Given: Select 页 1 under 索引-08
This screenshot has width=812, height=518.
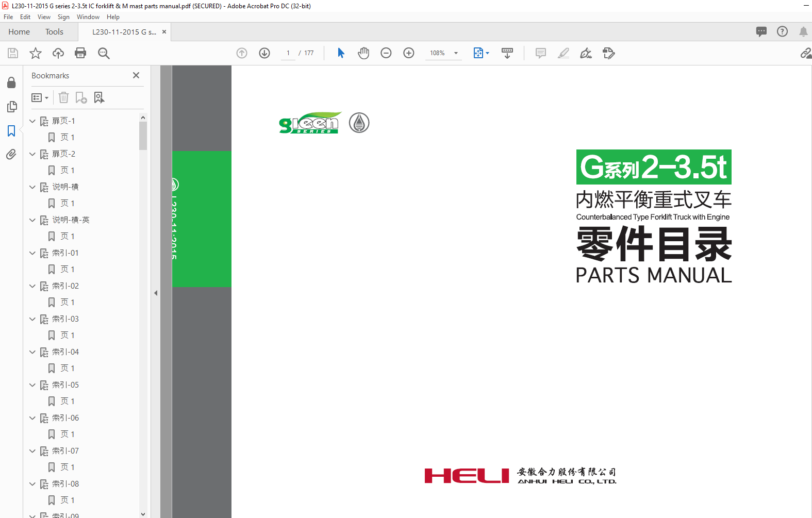Looking at the screenshot, I should pos(68,500).
